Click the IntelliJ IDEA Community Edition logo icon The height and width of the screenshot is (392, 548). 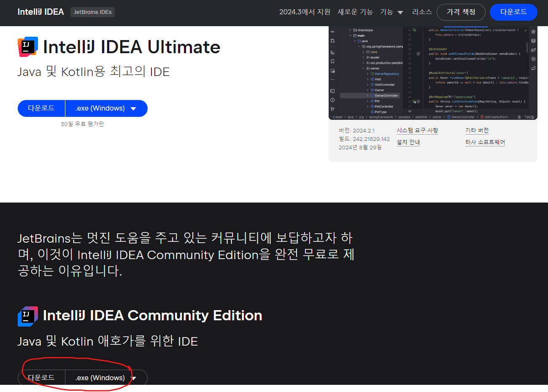click(28, 316)
